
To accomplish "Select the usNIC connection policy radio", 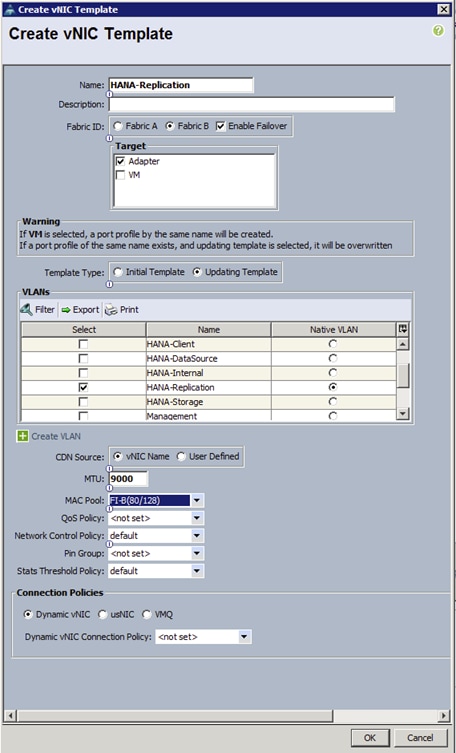I will [102, 614].
